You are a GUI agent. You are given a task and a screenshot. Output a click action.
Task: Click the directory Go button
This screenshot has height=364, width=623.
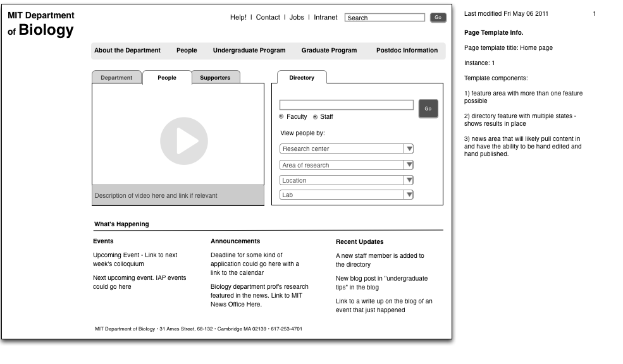pos(428,108)
